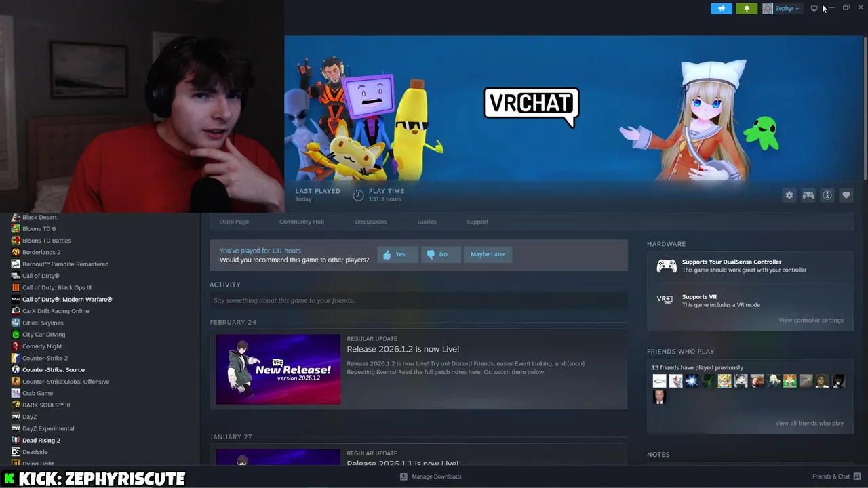
Task: Click the Borderlands 2 game icon
Action: [x=16, y=252]
